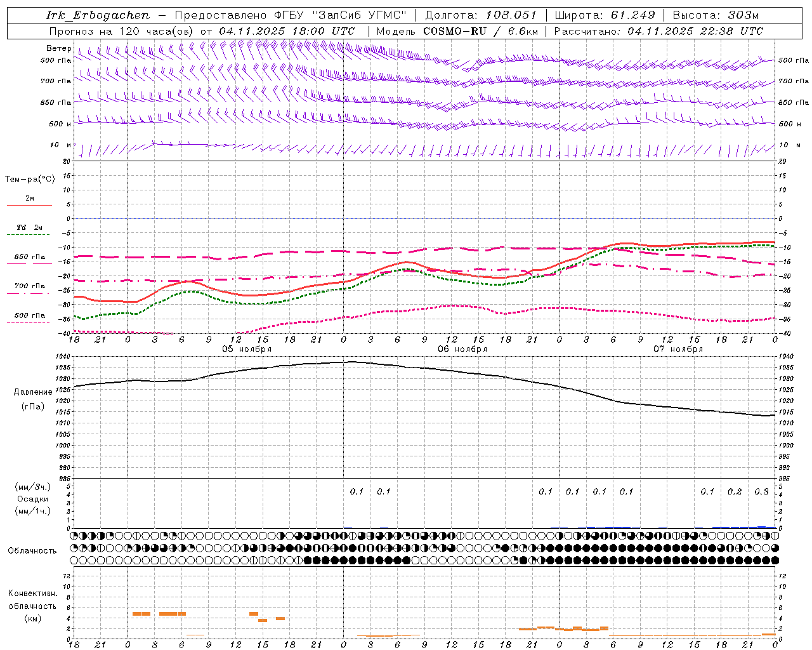The width and height of the screenshot is (812, 650).
Task: Click the 05 ноября date label
Action: pyautogui.click(x=247, y=349)
